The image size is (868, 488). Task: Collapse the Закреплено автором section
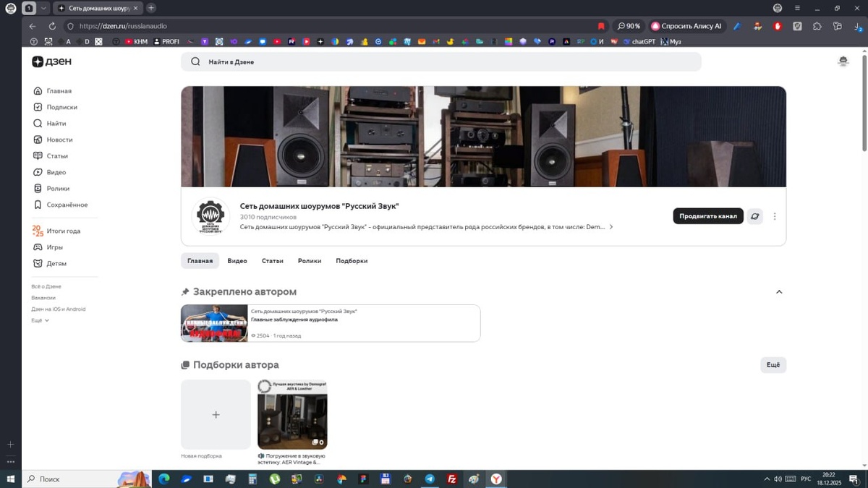tap(779, 292)
